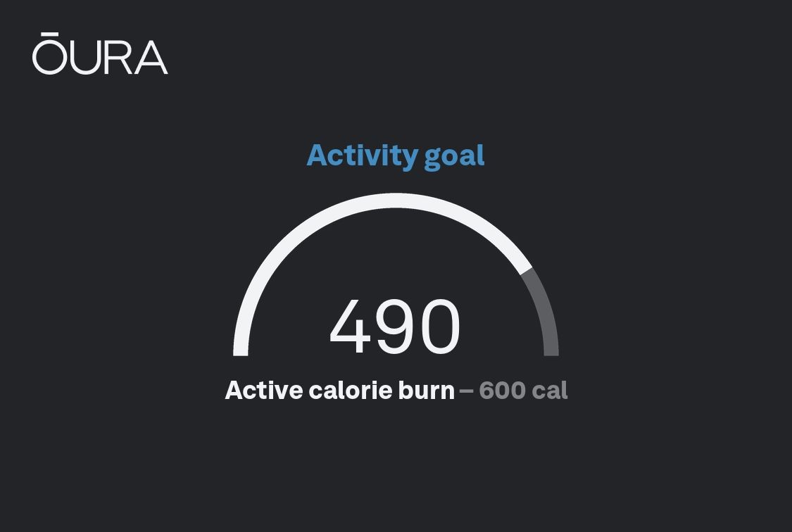Click the digit 4 in the 490 value
The image size is (792, 532).
click(x=350, y=327)
